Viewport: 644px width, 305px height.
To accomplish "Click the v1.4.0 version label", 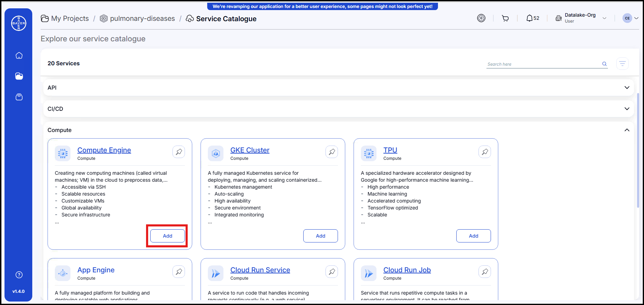I will tap(19, 291).
